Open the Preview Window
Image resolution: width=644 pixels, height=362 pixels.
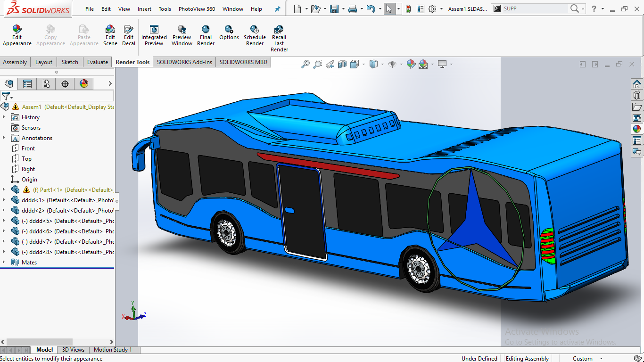click(182, 35)
